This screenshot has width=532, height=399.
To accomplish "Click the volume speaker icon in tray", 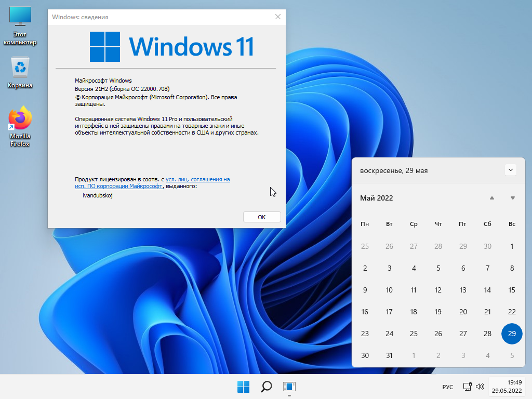I will point(480,387).
